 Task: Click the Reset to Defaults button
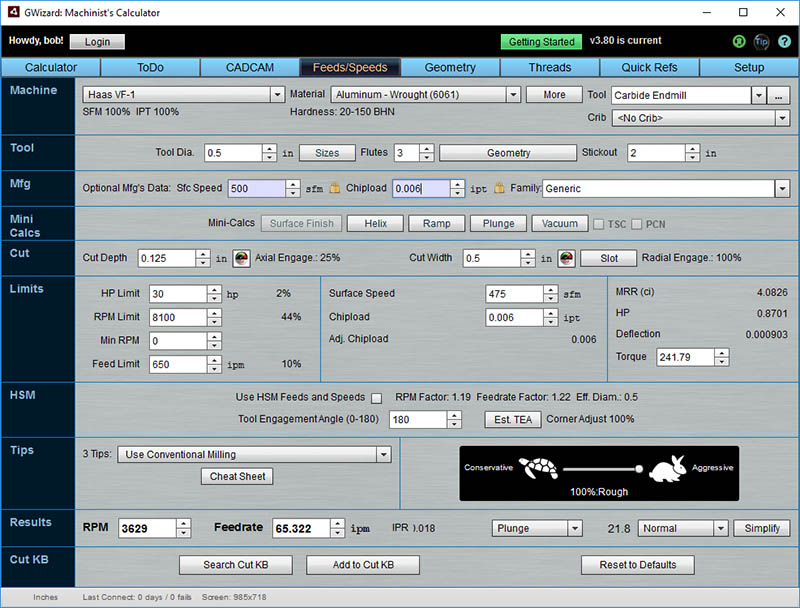(x=637, y=565)
